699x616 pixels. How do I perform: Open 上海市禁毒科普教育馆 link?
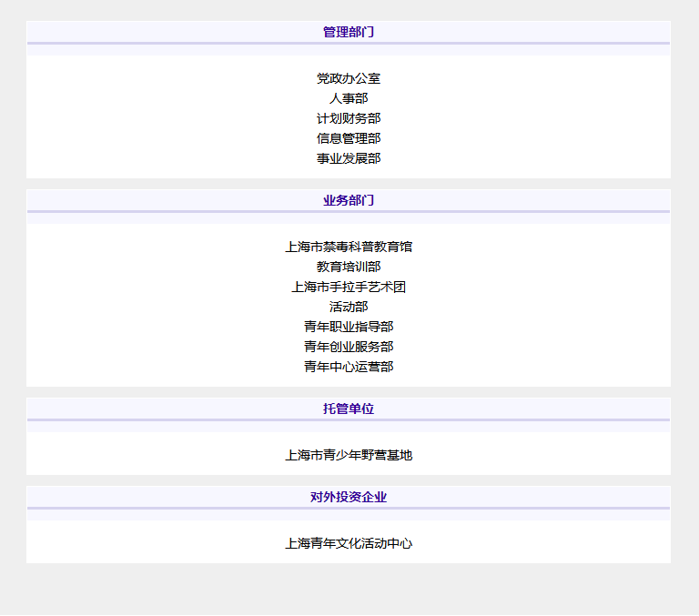pos(349,247)
